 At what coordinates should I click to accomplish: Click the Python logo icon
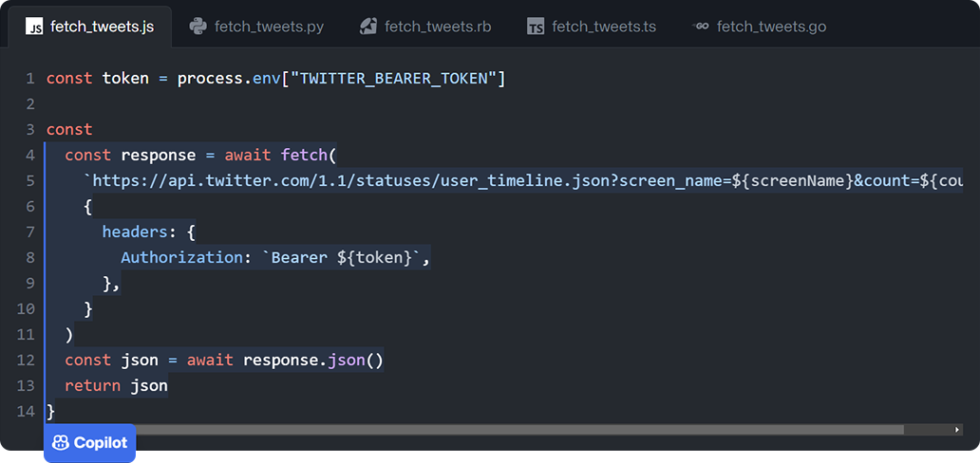[198, 27]
